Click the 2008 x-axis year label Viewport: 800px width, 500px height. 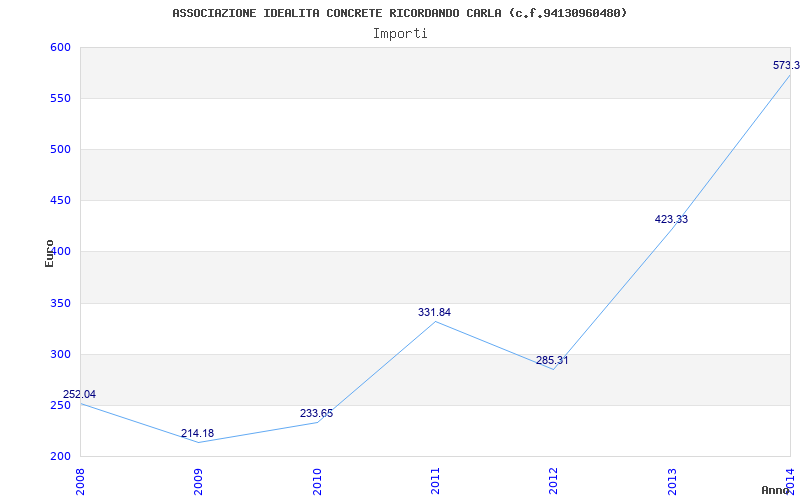80,482
